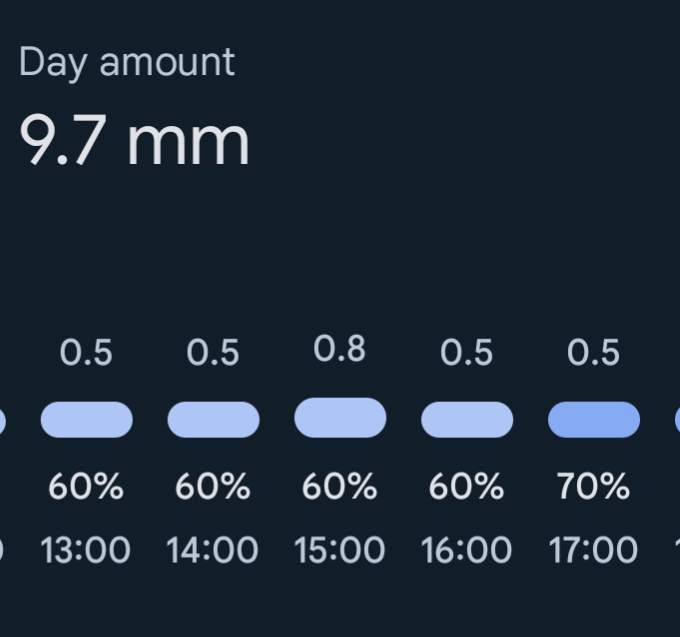680x637 pixels.
Task: Select the 16:00 precipitation bar
Action: click(467, 419)
